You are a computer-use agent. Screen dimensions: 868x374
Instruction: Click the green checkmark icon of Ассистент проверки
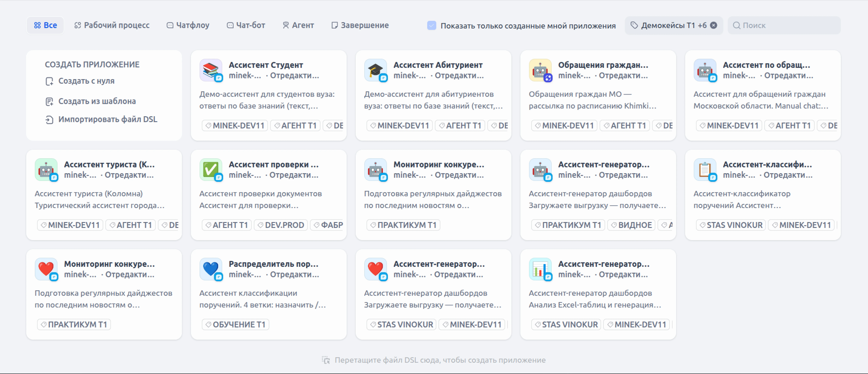coord(211,170)
